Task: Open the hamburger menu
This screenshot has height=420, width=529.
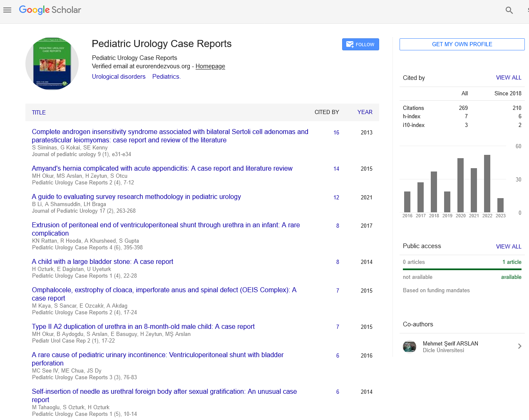Action: (7, 10)
